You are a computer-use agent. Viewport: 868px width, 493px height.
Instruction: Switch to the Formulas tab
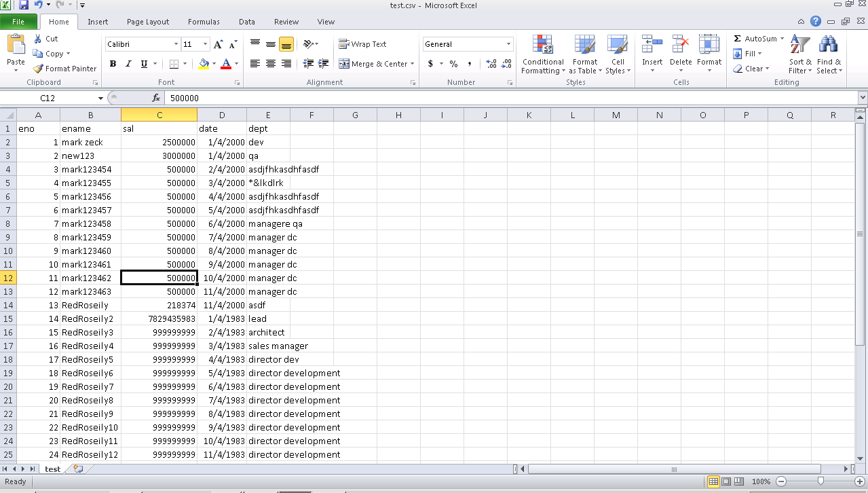pyautogui.click(x=204, y=22)
